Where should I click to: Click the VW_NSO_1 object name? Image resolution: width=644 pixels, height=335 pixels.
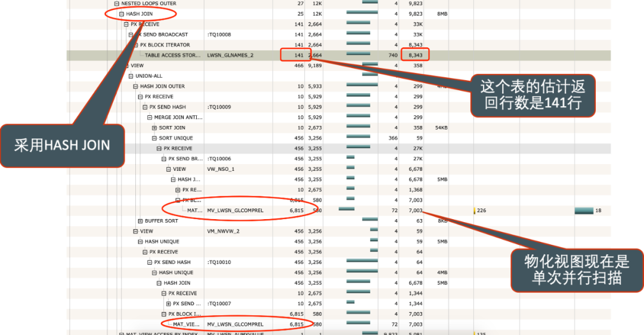[x=221, y=169]
